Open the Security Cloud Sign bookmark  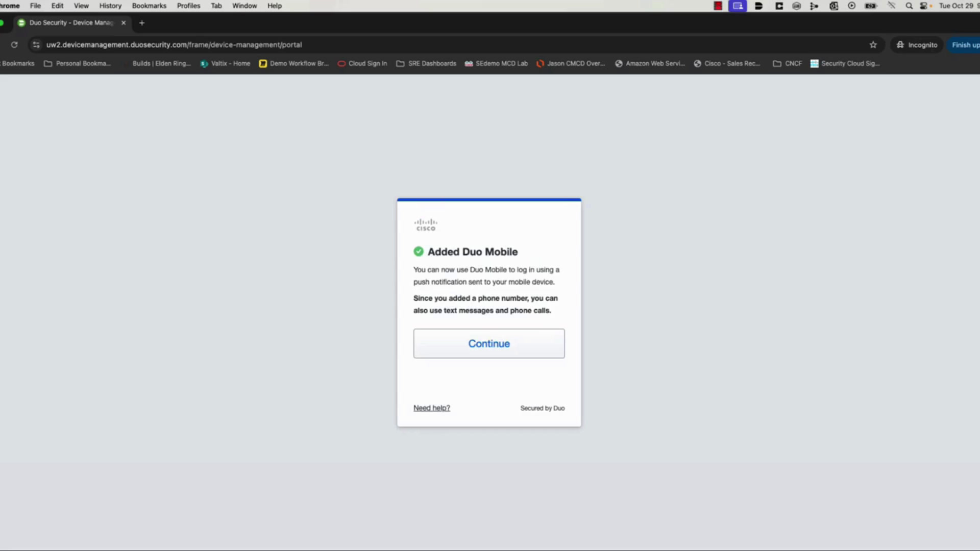[845, 64]
